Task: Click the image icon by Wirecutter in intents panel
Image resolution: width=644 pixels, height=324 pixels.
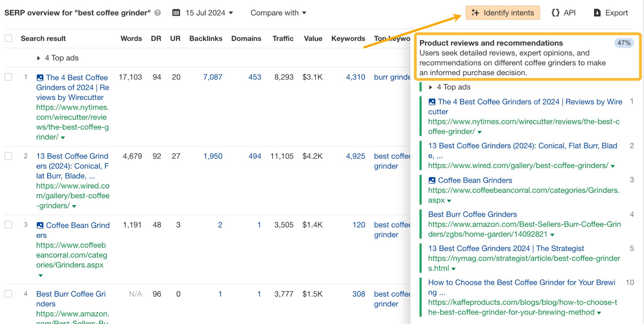Action: 432,102
